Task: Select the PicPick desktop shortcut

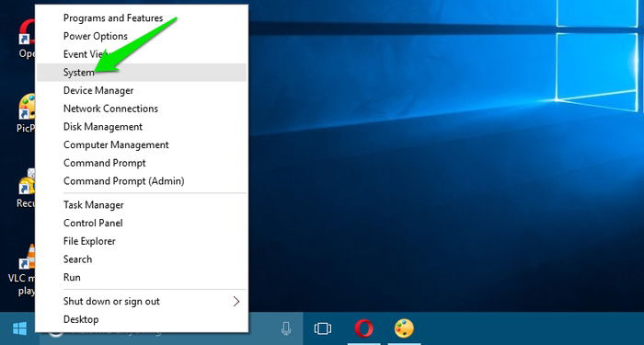Action: (26, 113)
